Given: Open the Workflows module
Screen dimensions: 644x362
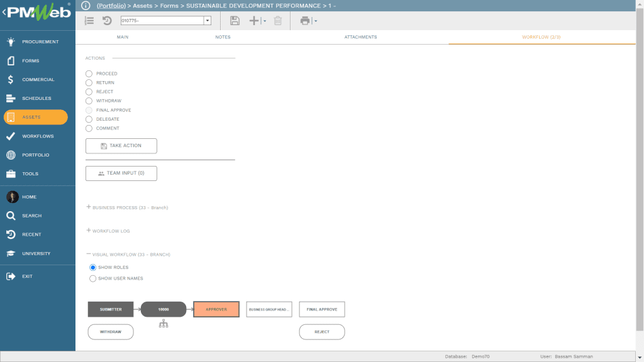Looking at the screenshot, I should click(x=37, y=136).
